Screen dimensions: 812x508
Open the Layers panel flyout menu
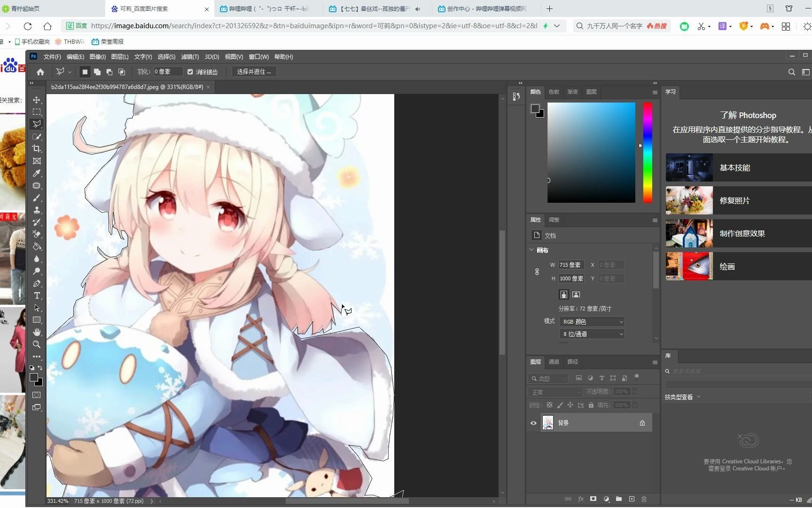655,362
